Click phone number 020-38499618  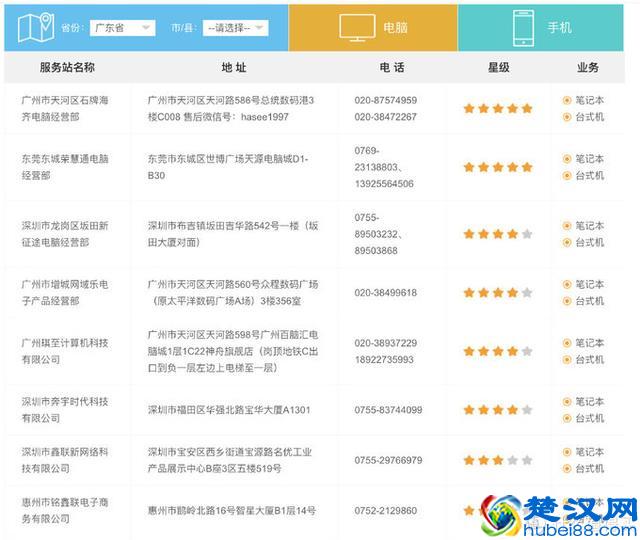tap(386, 293)
